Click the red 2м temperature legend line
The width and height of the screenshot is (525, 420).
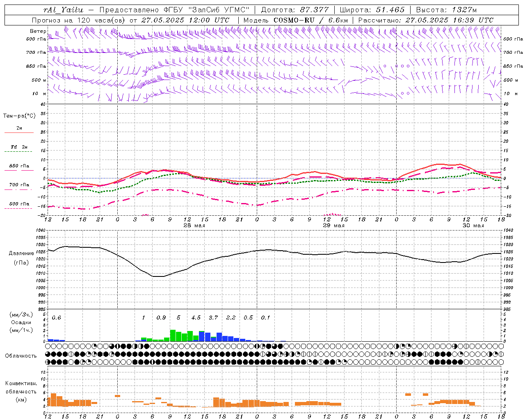coord(19,132)
